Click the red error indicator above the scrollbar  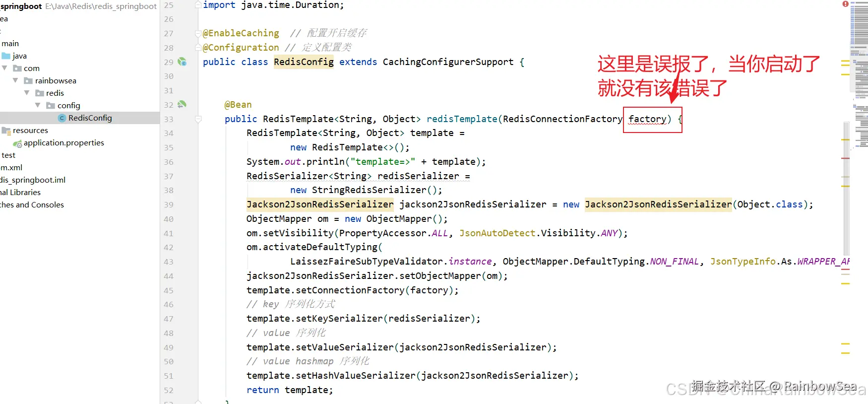(x=845, y=4)
